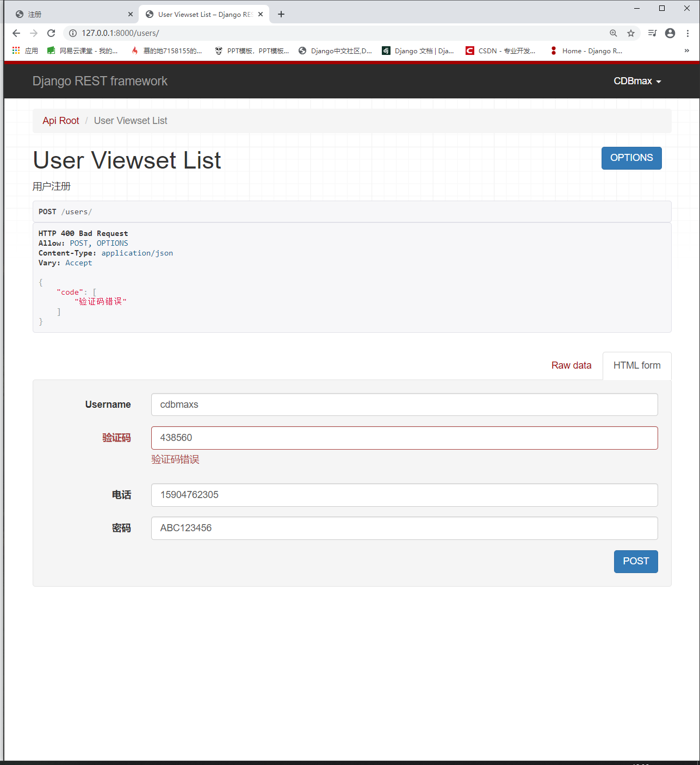Expand the CDBmax user dropdown
700x765 pixels.
(x=637, y=81)
